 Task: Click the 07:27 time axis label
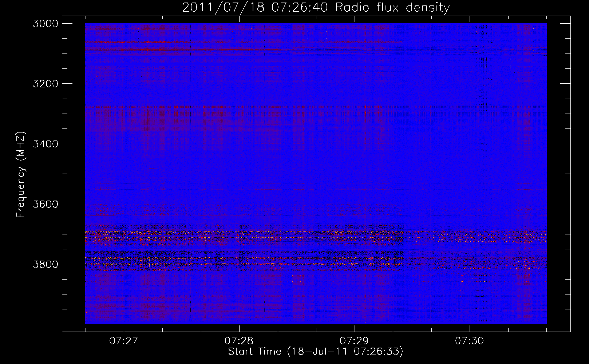tap(124, 341)
